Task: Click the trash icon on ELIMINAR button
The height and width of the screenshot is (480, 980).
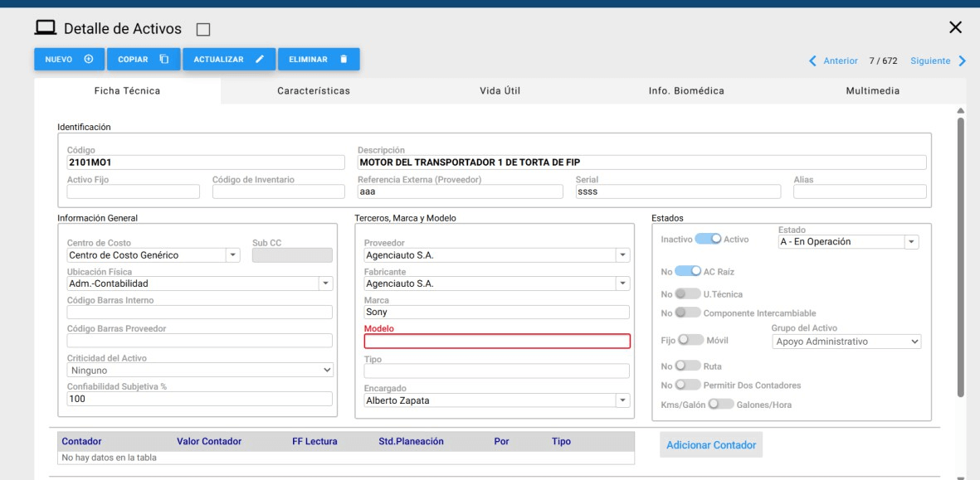Action: [x=344, y=59]
